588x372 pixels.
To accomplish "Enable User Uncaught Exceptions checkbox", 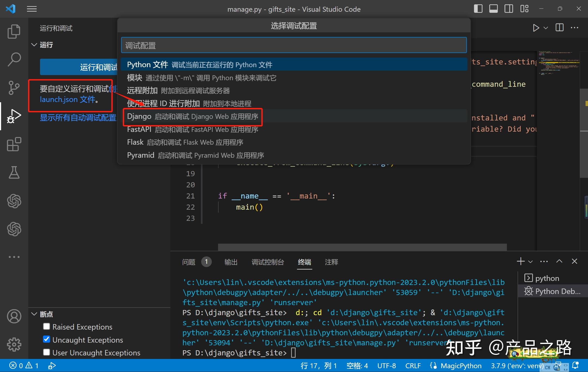I will (x=47, y=352).
